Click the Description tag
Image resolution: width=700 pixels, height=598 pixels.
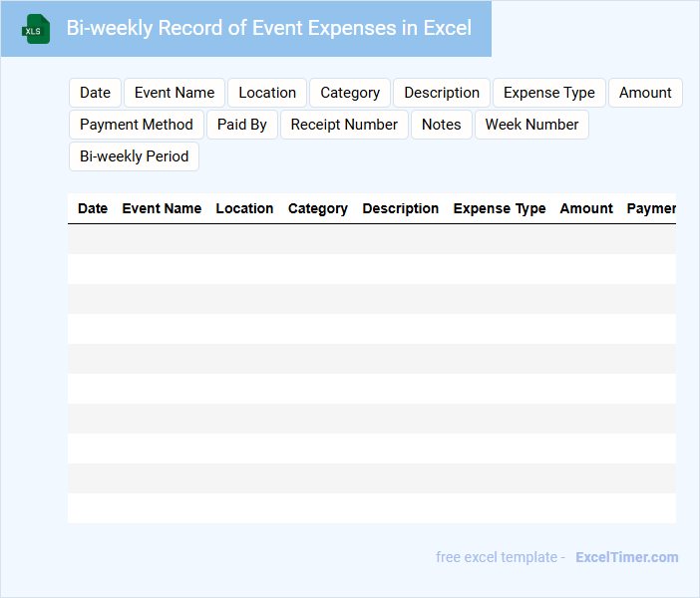pos(442,93)
